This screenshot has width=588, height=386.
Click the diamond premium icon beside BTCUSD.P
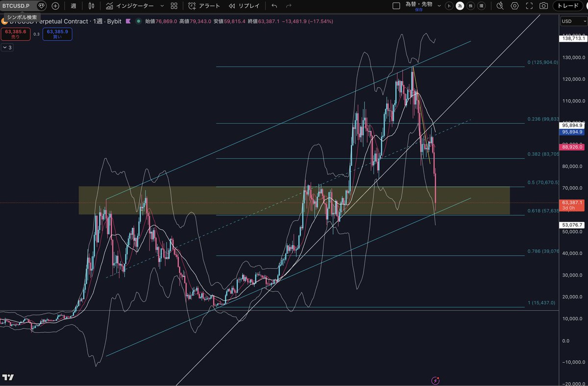point(42,6)
